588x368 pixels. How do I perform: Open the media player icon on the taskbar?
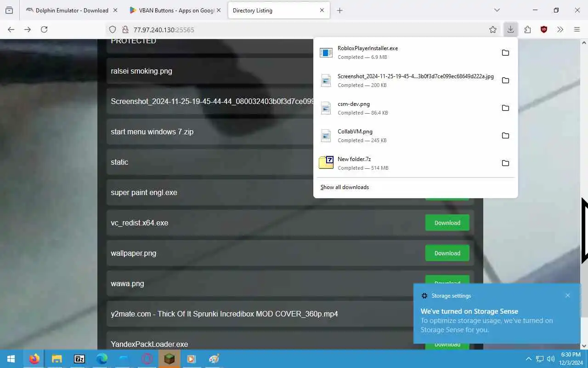pos(192,359)
